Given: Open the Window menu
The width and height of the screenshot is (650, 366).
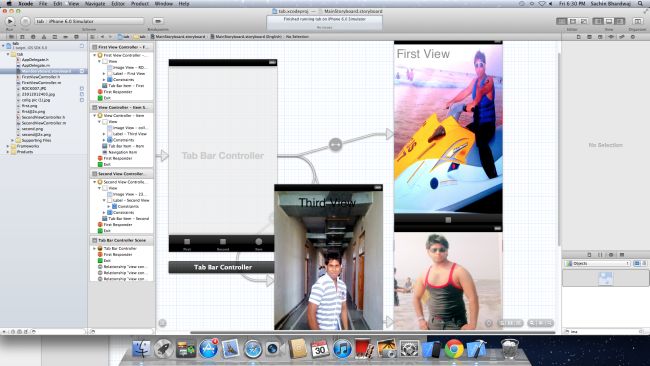Looking at the screenshot, I should click(163, 4).
